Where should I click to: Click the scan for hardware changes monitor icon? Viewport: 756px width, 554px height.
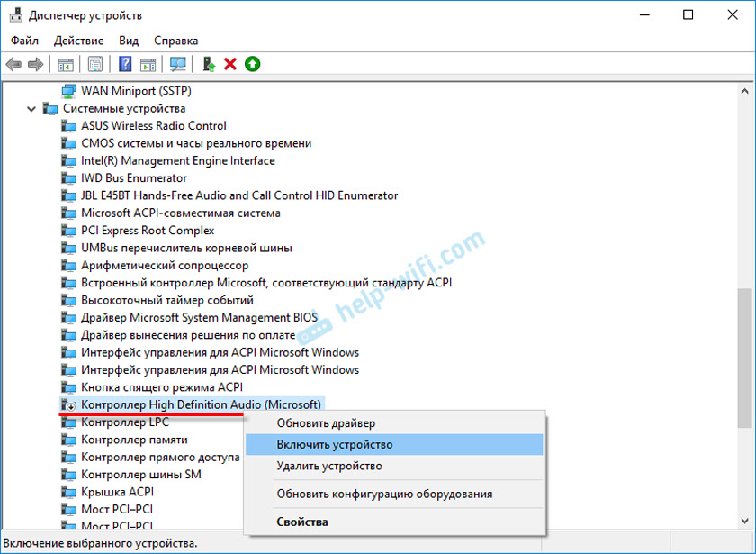pos(177,64)
